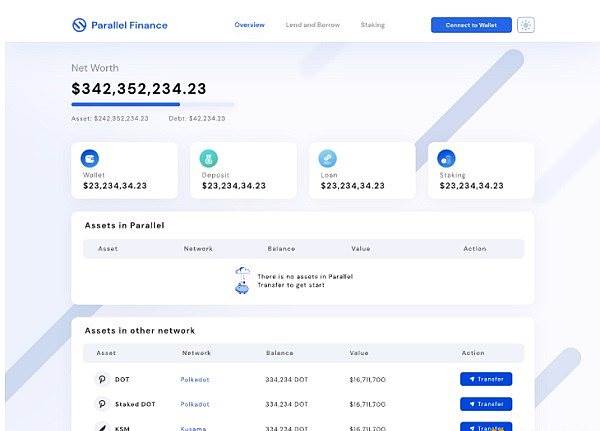Screen dimensions: 600x431
Task: Go to the Staking nav tab
Action: point(372,25)
